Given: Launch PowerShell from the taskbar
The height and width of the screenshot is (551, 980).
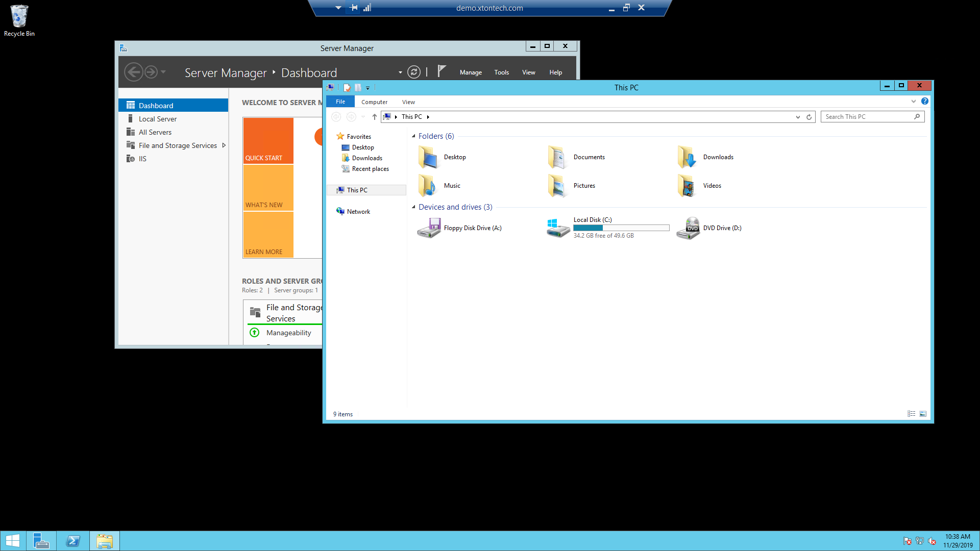Looking at the screenshot, I should pyautogui.click(x=73, y=541).
